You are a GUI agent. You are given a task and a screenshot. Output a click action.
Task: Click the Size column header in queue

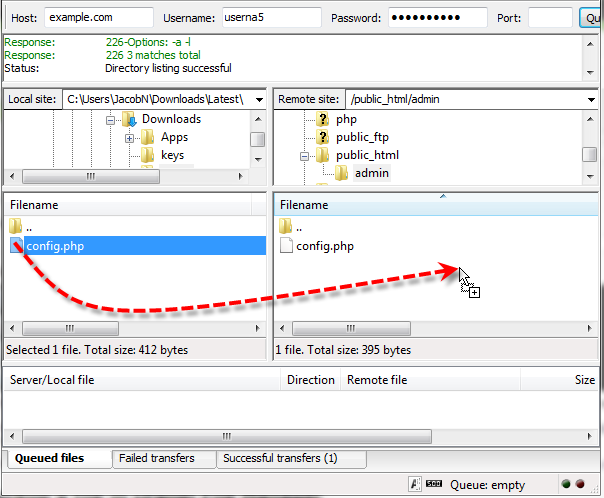559,380
